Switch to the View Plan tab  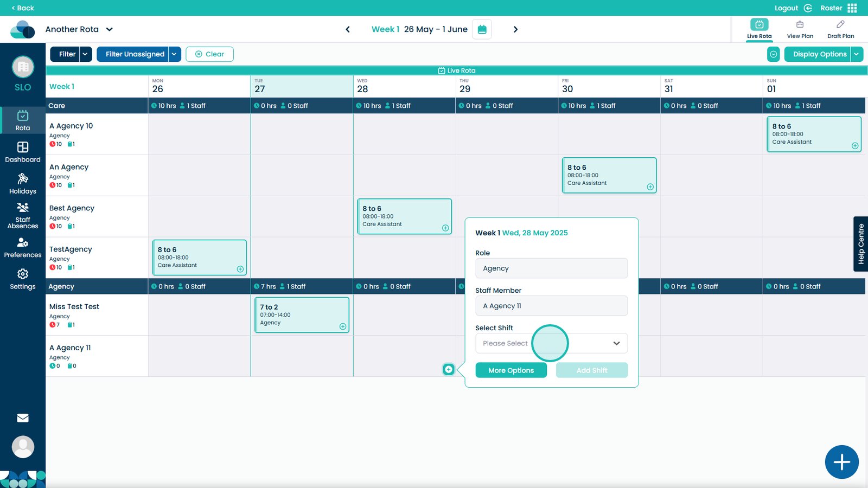800,29
